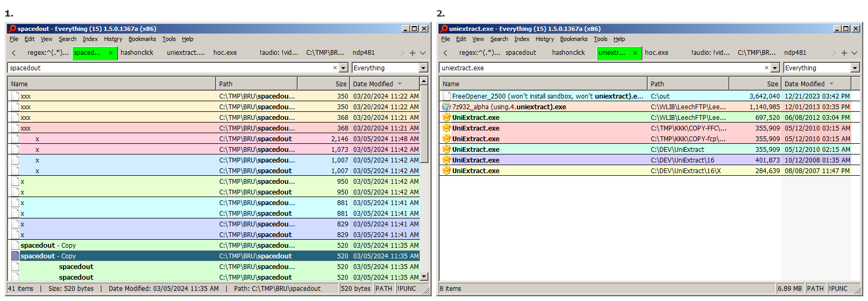Sort by Date Modified in the spacedout window
Image resolution: width=868 pixels, height=301 pixels.
384,84
